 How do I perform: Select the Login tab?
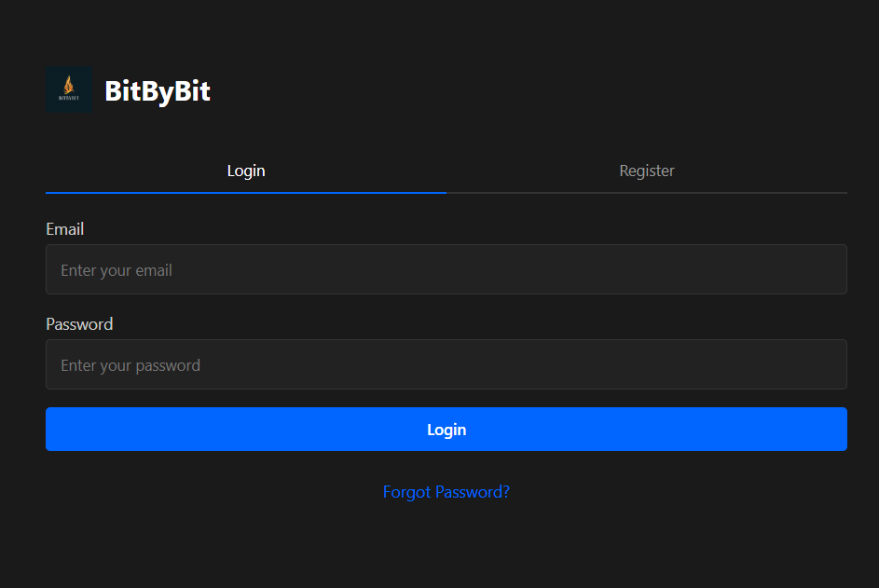click(246, 171)
